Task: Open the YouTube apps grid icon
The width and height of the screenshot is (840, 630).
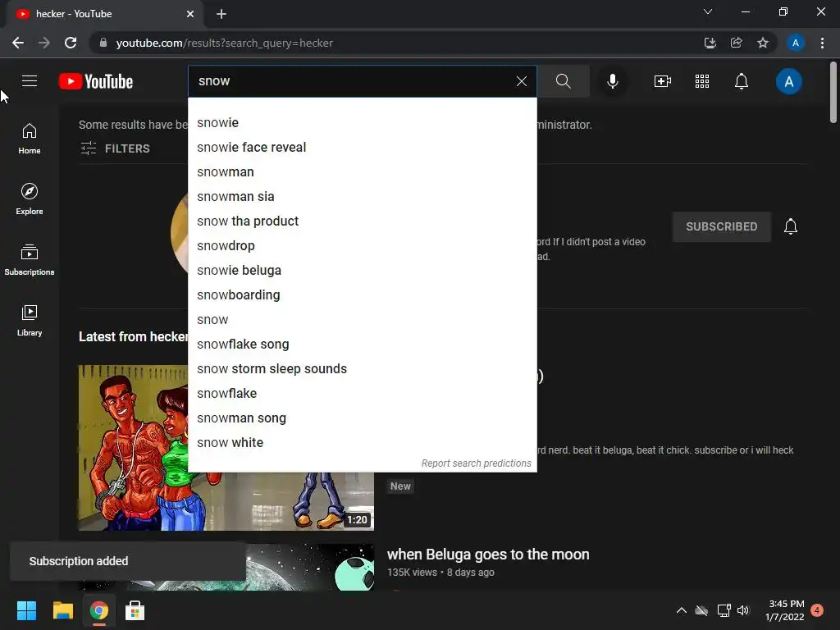Action: pos(702,81)
